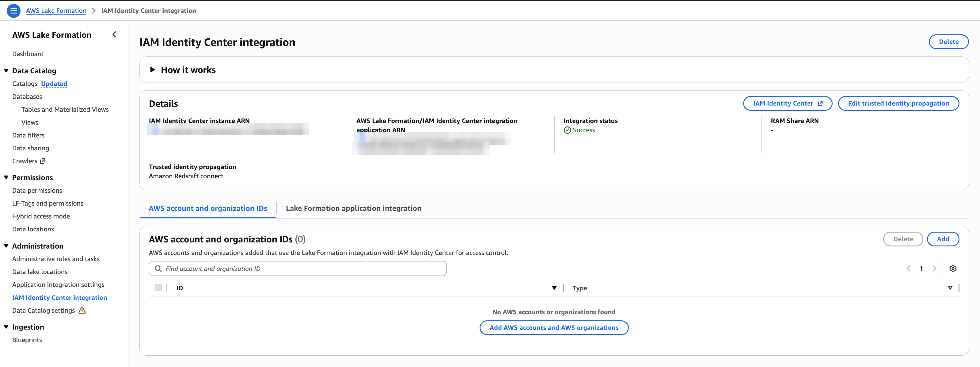This screenshot has height=367, width=980.
Task: Focus the Find account and organization ID field
Action: click(x=298, y=269)
